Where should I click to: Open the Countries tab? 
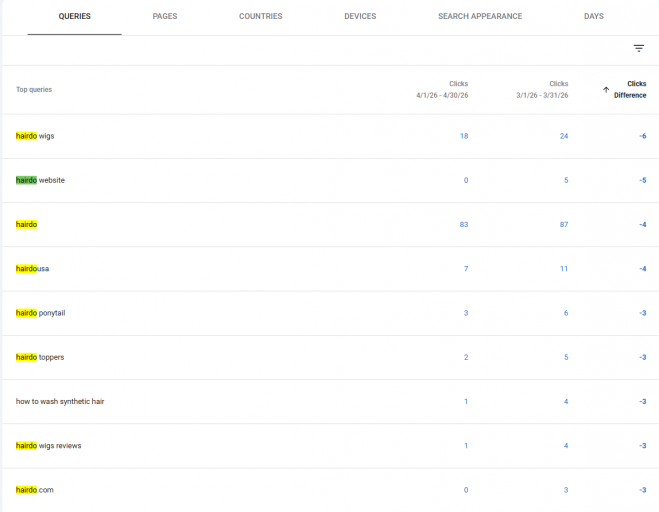coord(261,16)
